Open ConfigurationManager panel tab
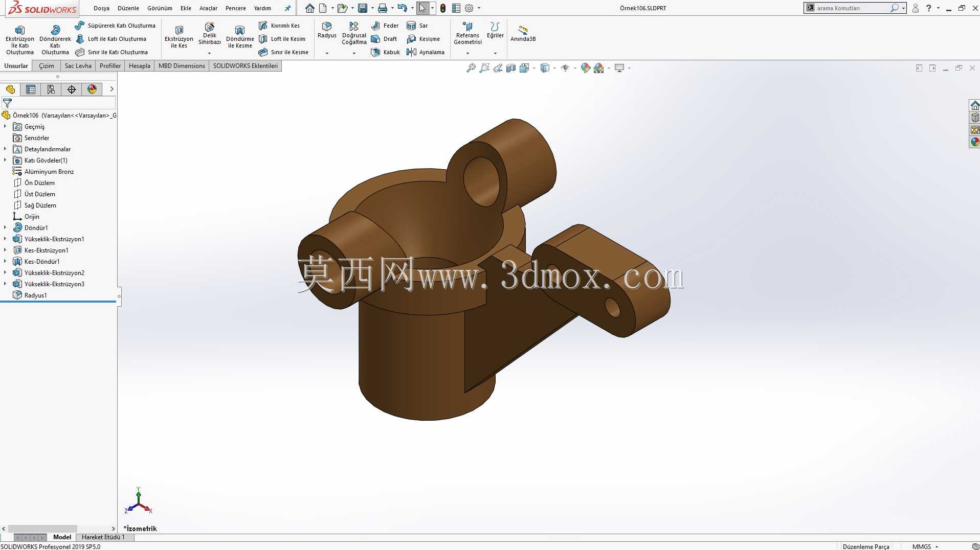The width and height of the screenshot is (980, 550). click(51, 89)
